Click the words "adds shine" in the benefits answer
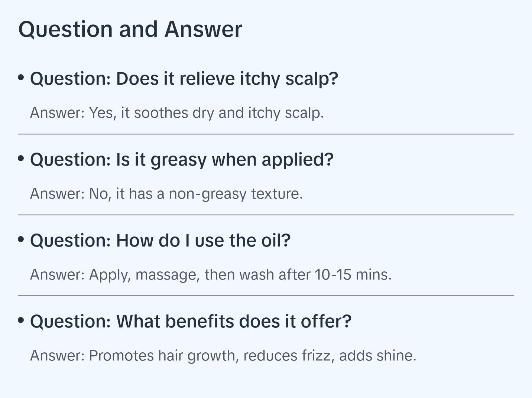 coord(377,356)
